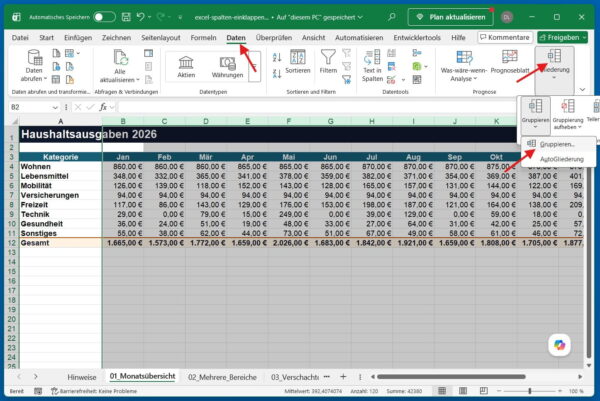The height and width of the screenshot is (401, 600).
Task: Open the Daten abrufen dropdown
Action: click(34, 66)
